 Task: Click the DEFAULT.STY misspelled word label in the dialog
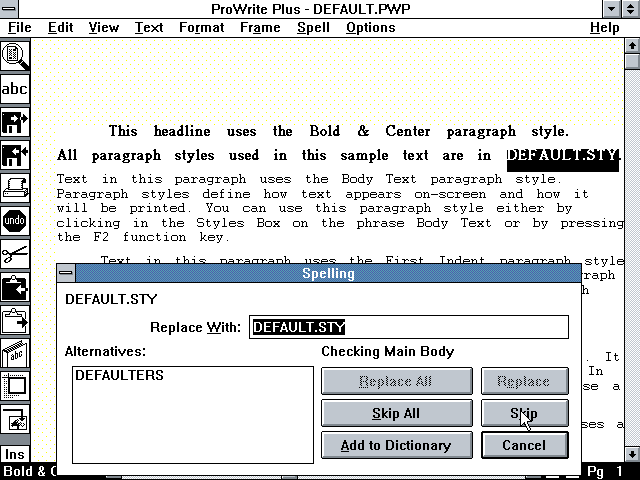click(x=111, y=299)
